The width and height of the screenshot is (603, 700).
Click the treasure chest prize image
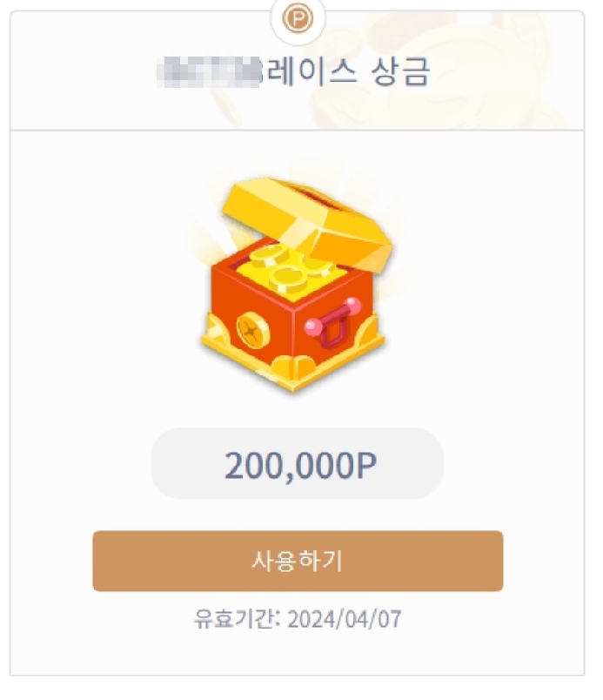[296, 285]
